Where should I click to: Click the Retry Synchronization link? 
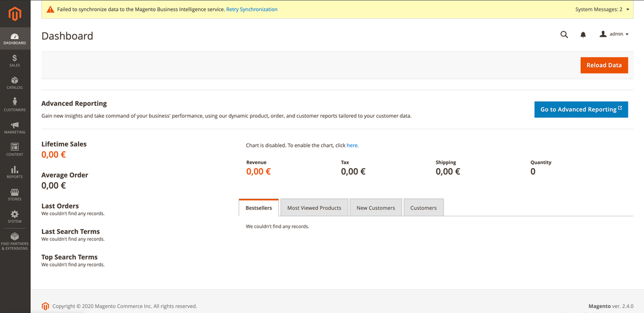point(252,10)
